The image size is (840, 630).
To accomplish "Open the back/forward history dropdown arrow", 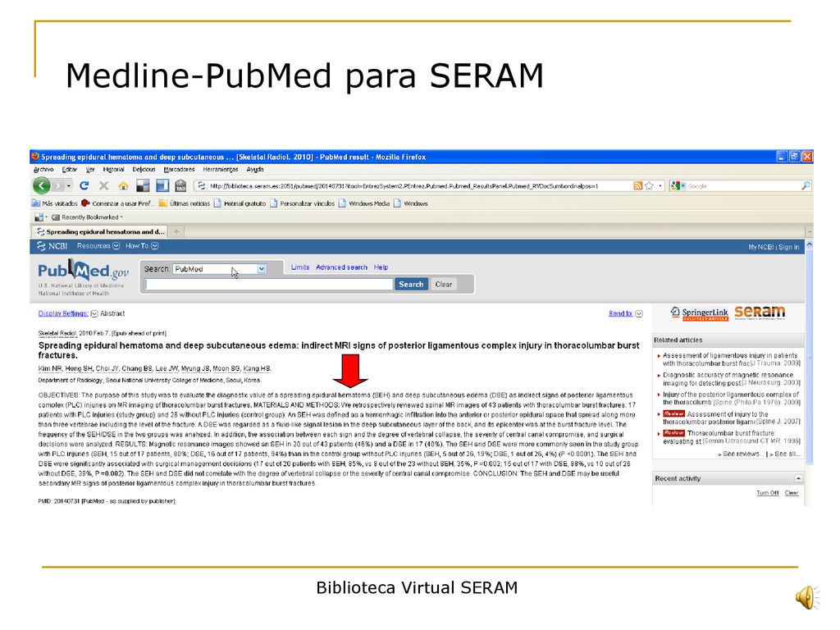I will [x=69, y=186].
